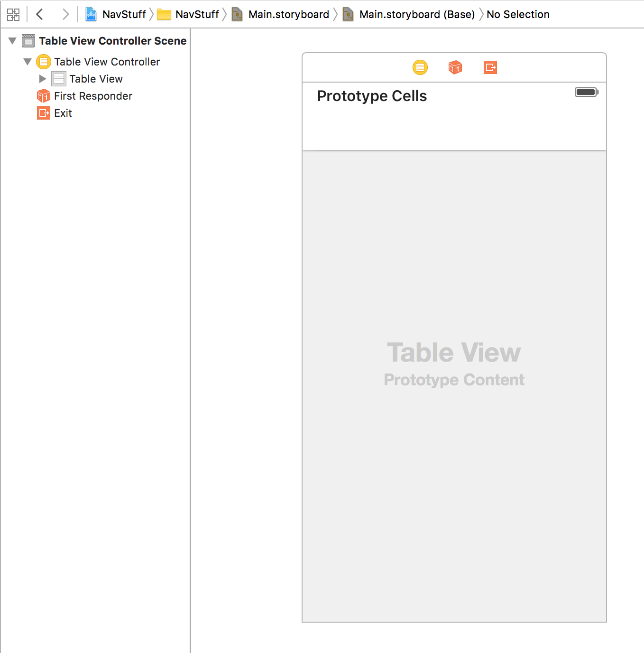644x653 pixels.
Task: Click the back navigation arrow
Action: 40,14
